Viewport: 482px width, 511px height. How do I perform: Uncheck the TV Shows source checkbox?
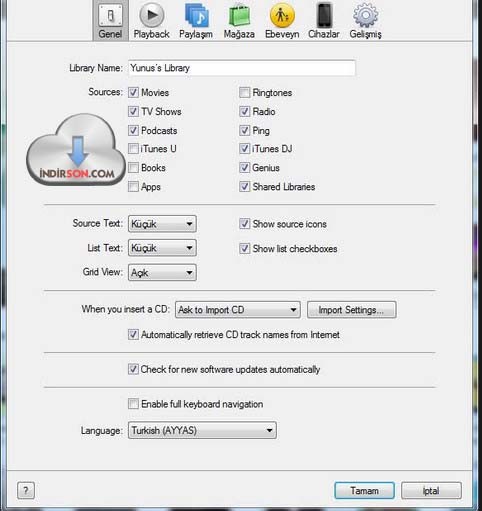point(133,111)
